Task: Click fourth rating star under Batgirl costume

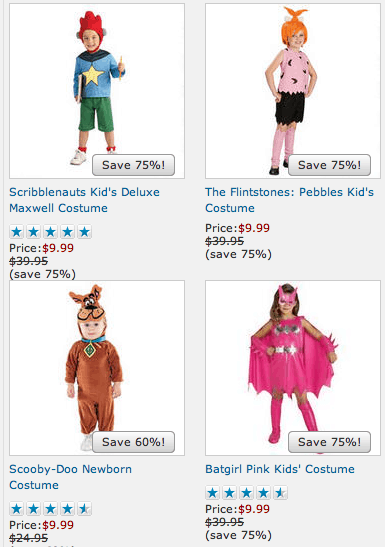Action: pyautogui.click(x=263, y=493)
